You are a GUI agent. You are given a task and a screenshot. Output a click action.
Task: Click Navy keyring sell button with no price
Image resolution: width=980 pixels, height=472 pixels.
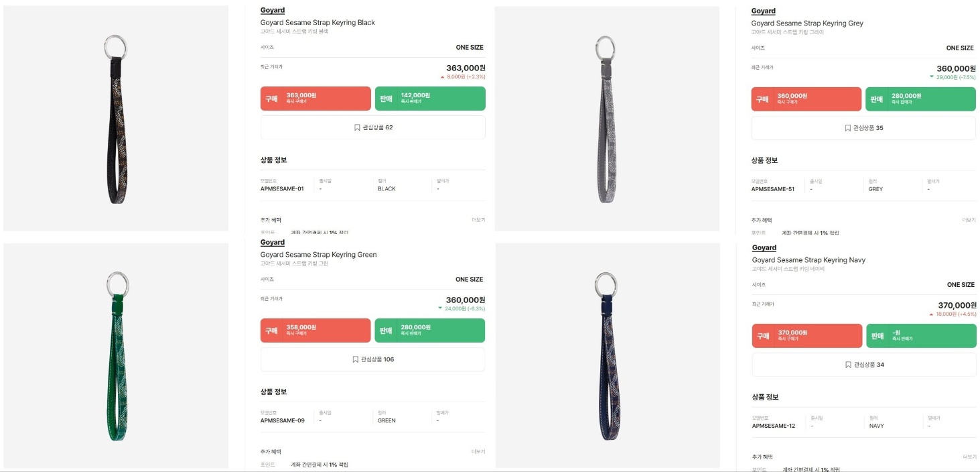tap(921, 336)
